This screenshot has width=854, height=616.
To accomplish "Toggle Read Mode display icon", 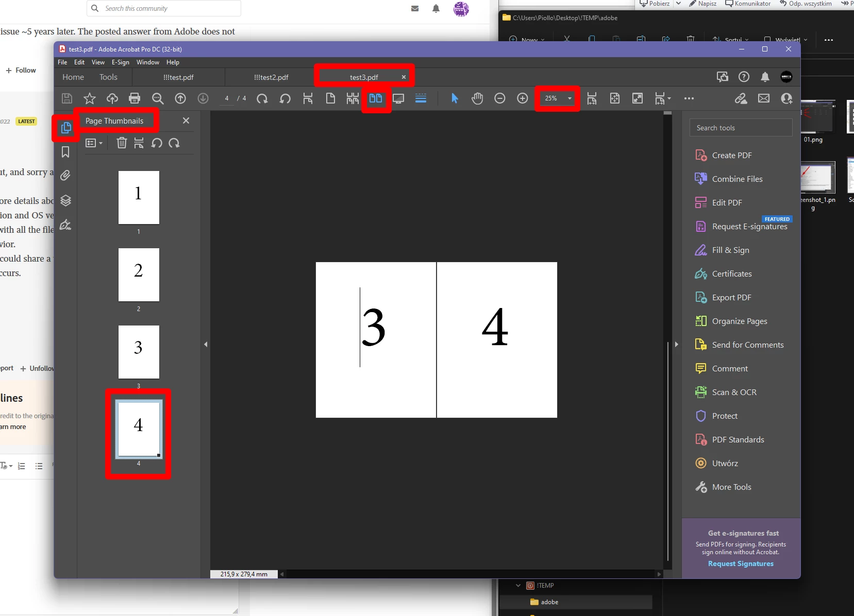I will coord(398,98).
